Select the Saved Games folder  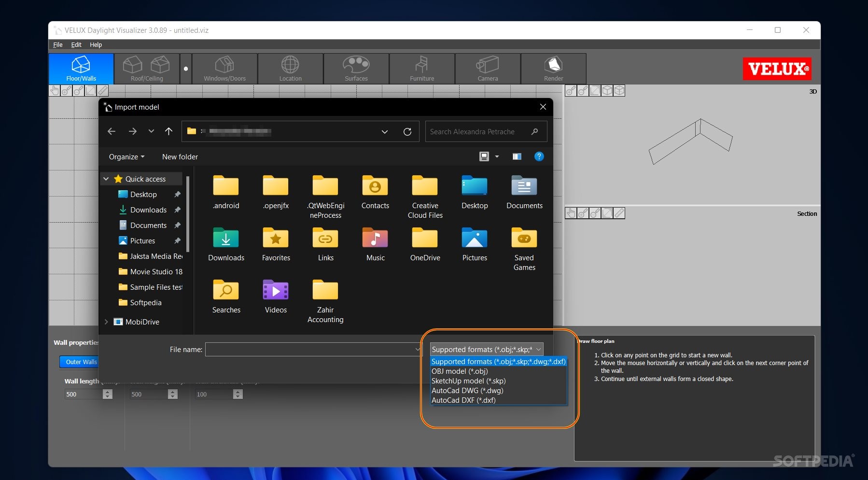coord(524,249)
